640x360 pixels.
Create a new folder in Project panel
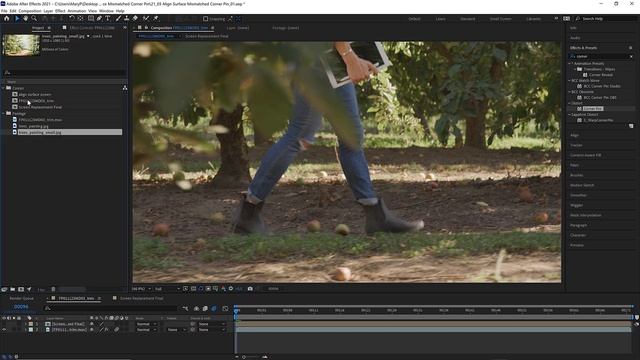(13, 289)
